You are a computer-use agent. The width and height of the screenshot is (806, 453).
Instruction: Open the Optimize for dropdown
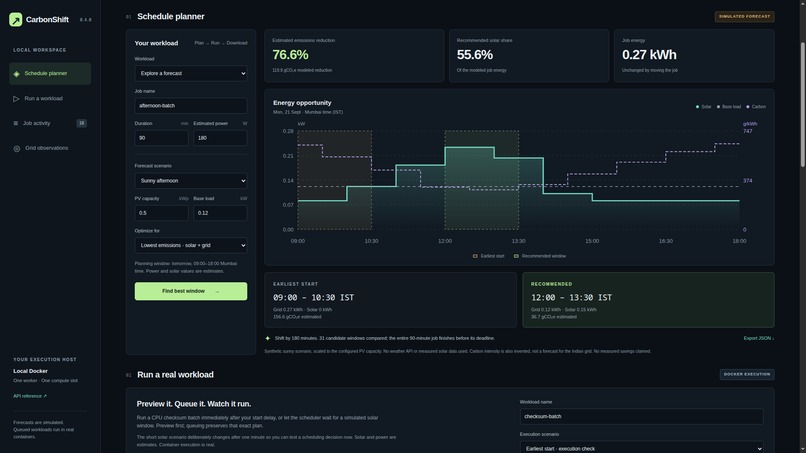coord(191,245)
